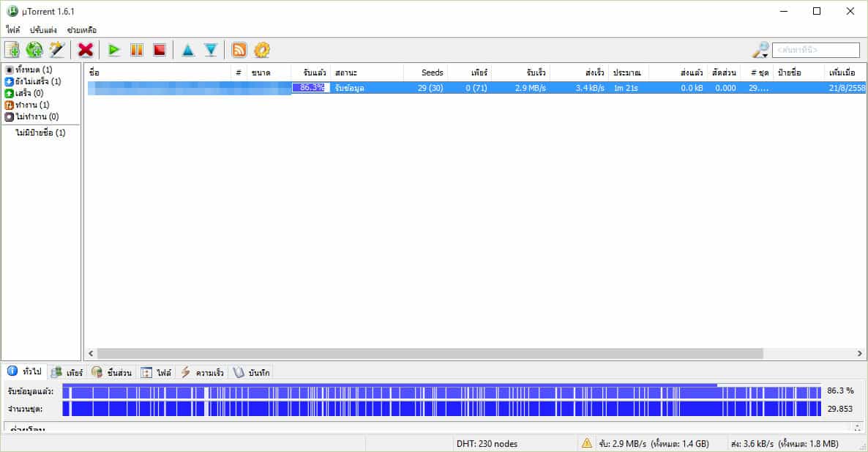
Task: Click Add Torrent from URL globe icon
Action: click(34, 50)
